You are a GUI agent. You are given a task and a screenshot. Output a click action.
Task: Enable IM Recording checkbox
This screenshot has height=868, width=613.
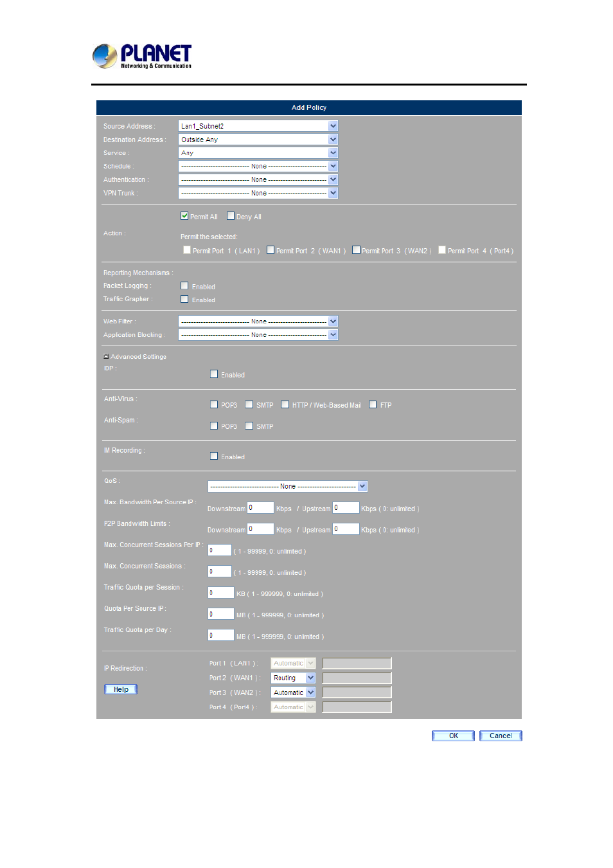pyautogui.click(x=214, y=456)
